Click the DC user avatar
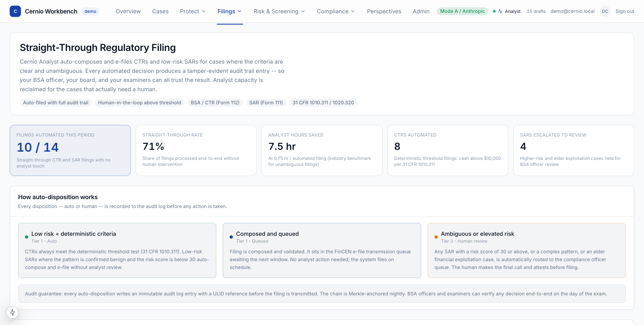The image size is (644, 325). pyautogui.click(x=605, y=11)
